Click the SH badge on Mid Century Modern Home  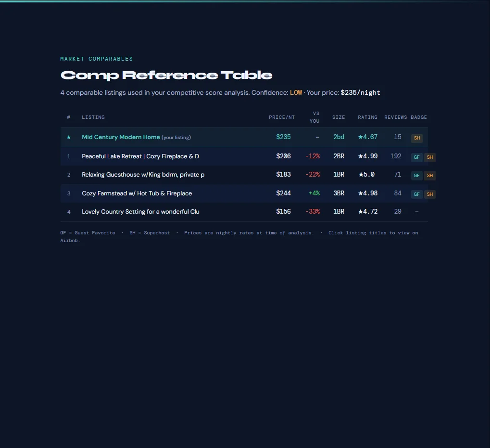[x=416, y=138]
